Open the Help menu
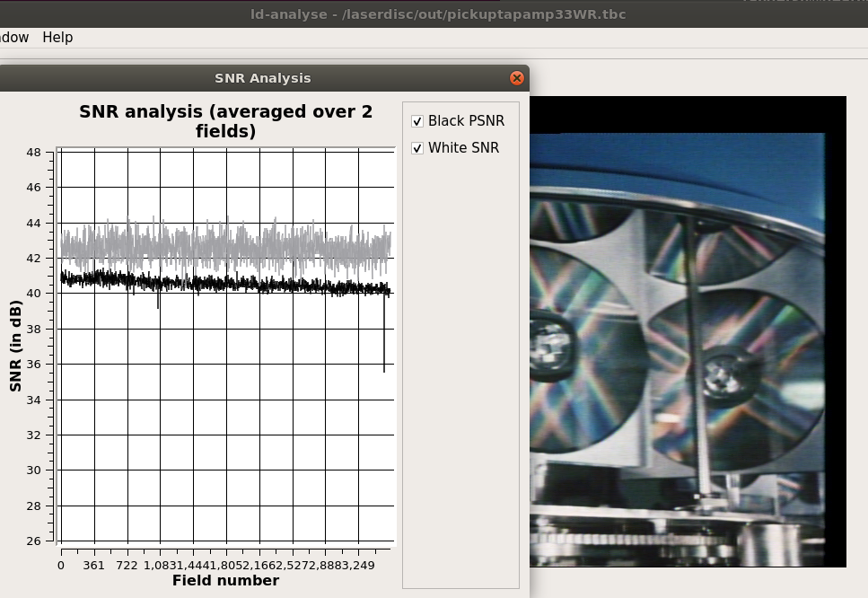Image resolution: width=868 pixels, height=598 pixels. 57,38
